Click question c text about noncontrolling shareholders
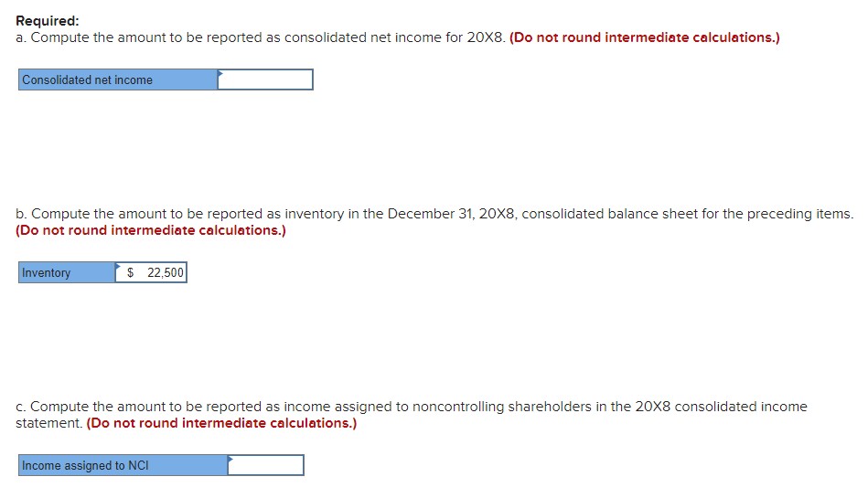 [412, 407]
